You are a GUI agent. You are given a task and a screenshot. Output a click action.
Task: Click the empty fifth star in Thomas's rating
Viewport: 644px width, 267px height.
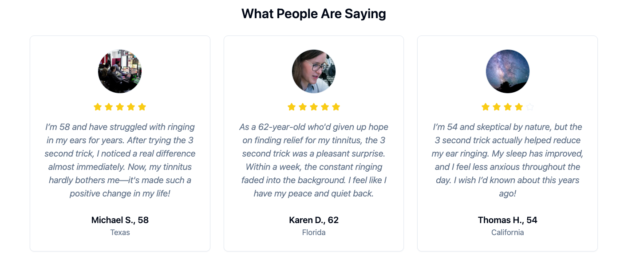point(530,107)
